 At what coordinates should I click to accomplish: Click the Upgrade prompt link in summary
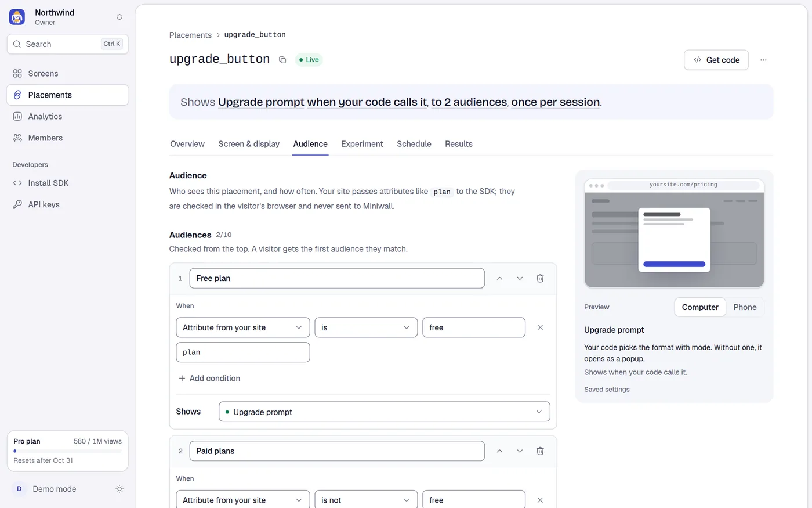[x=261, y=102]
